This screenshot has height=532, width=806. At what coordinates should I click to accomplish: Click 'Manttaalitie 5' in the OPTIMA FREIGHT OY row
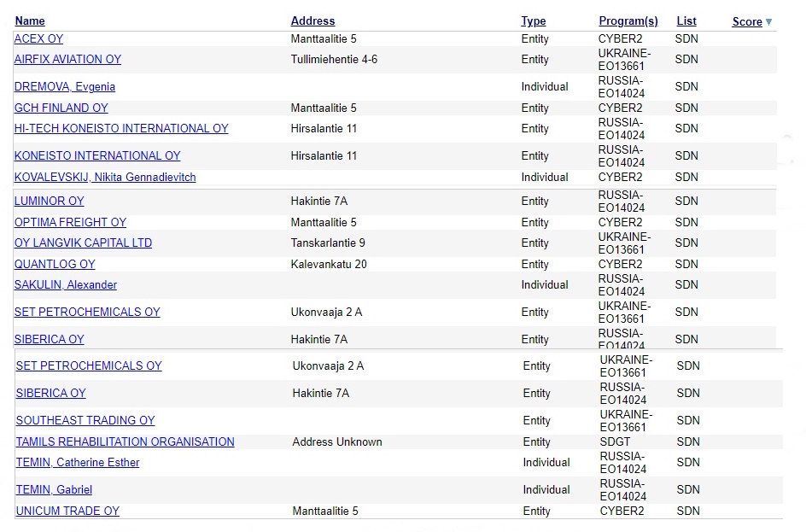[x=324, y=223]
